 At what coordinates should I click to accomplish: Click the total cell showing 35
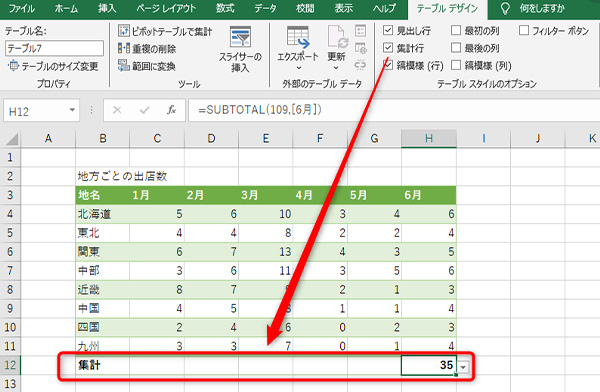point(429,365)
